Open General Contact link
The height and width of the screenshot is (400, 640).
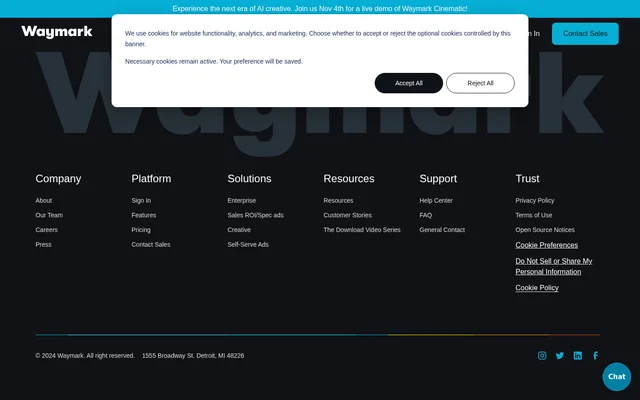(442, 230)
